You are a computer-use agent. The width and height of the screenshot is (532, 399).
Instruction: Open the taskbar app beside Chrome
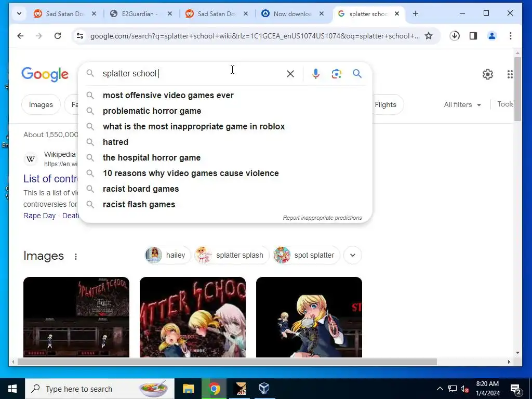coord(241,389)
